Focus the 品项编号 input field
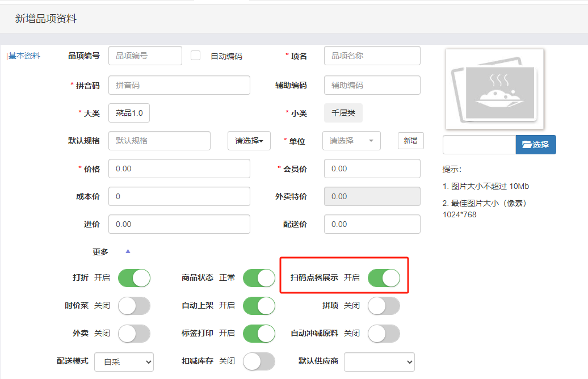 (x=145, y=56)
